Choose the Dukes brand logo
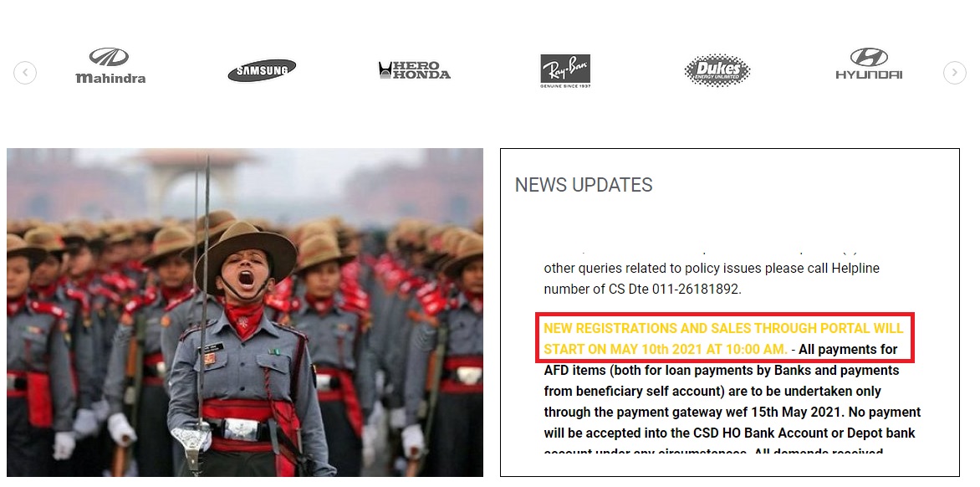980x487 pixels. 717,70
